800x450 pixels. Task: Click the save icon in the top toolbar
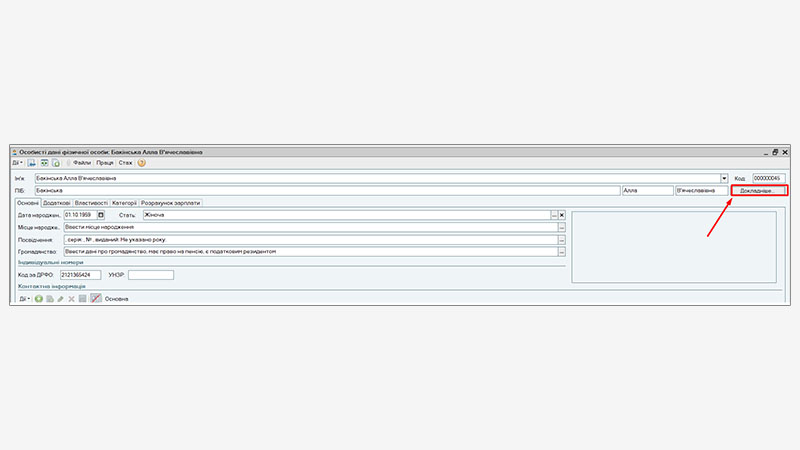(32, 163)
